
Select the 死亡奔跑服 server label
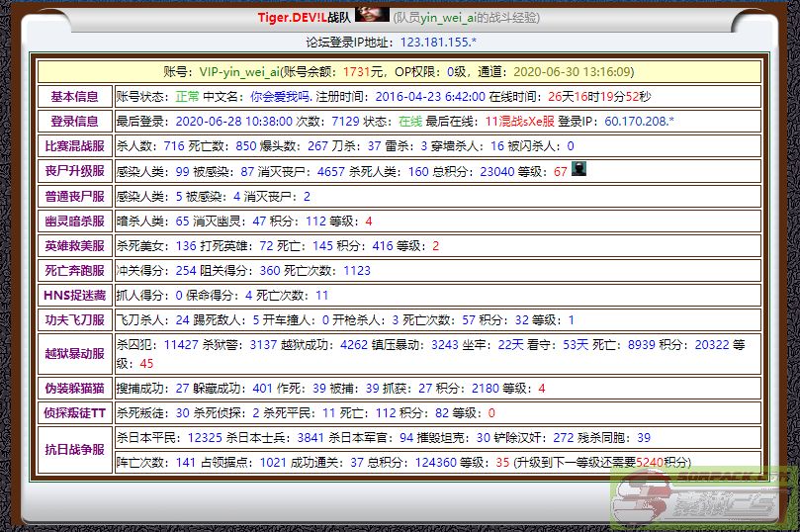point(74,270)
